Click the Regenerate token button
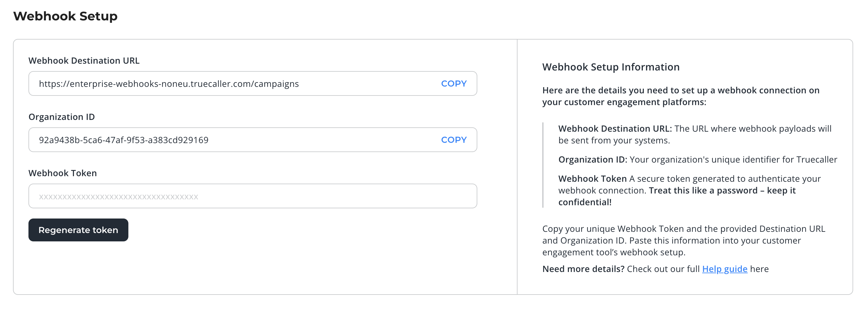 coord(78,230)
